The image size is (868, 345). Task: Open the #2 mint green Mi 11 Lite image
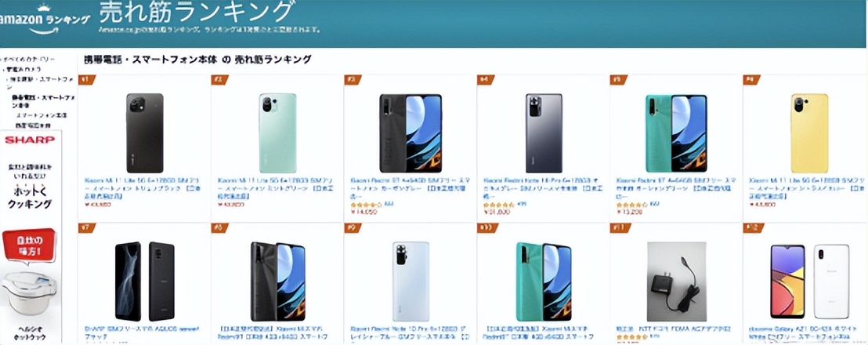pyautogui.click(x=277, y=133)
